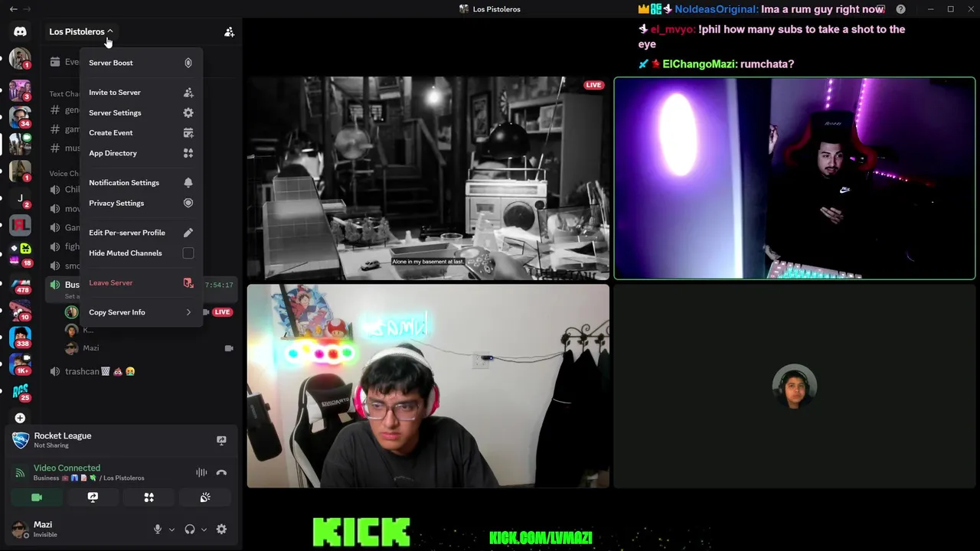
Task: Click the Add a Server plus icon
Action: 20,418
